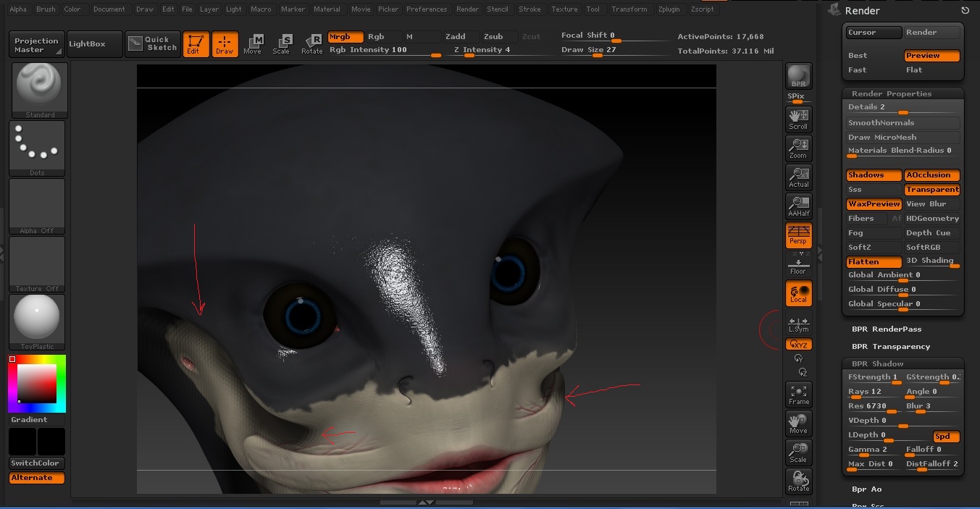Toggle the AOcclusion option
The width and height of the screenshot is (980, 509).
(931, 175)
